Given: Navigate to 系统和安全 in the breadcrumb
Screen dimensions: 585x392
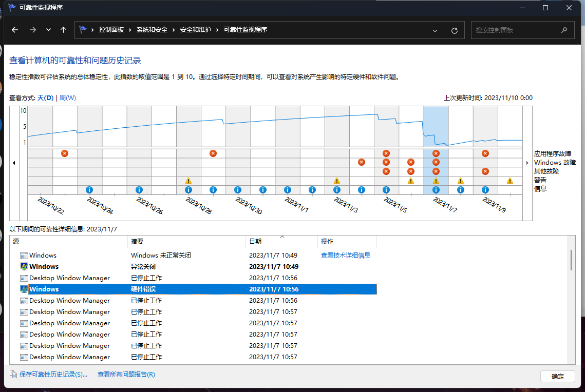Looking at the screenshot, I should tap(152, 30).
